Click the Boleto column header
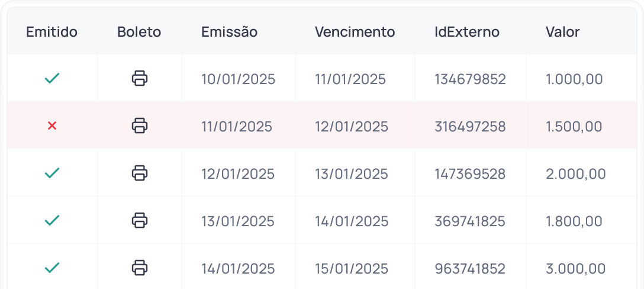 [x=139, y=32]
